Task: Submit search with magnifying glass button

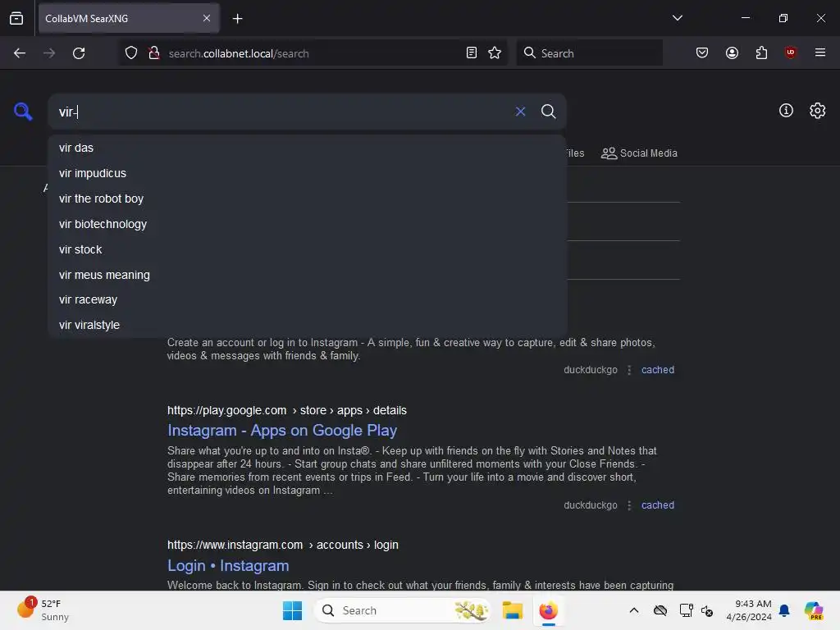Action: [548, 112]
